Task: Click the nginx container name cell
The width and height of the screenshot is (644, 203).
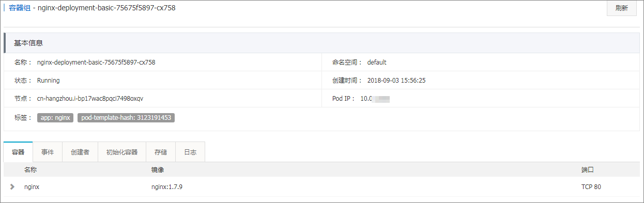Action: click(x=32, y=186)
